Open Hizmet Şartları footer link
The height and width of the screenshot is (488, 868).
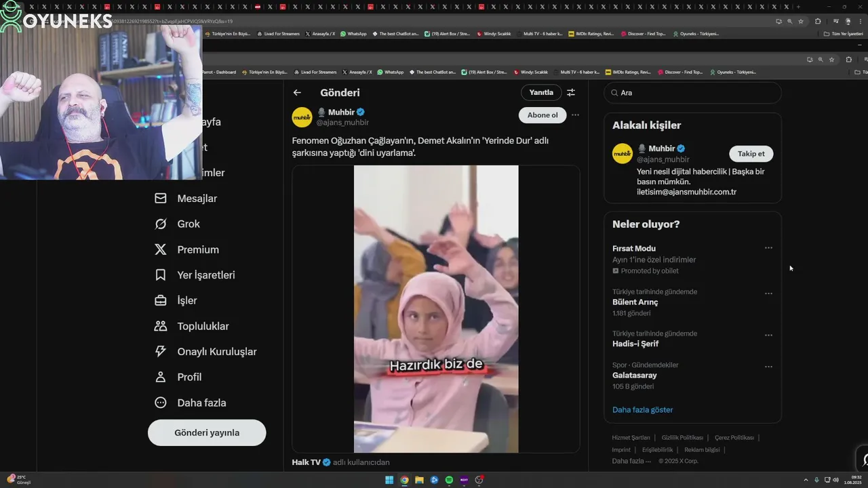631,438
